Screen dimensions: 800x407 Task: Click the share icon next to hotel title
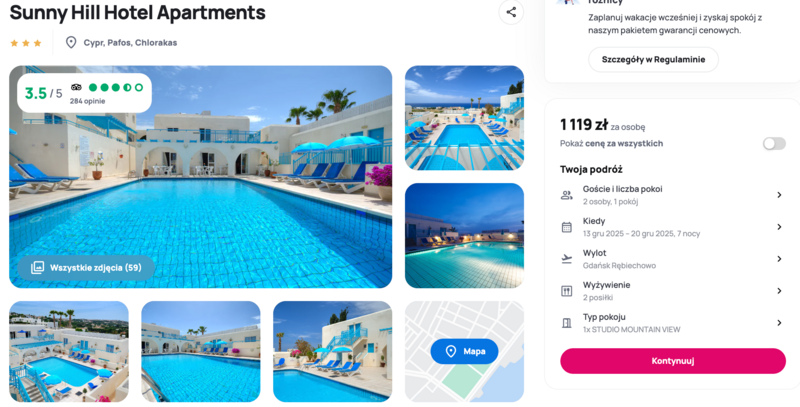coord(511,12)
